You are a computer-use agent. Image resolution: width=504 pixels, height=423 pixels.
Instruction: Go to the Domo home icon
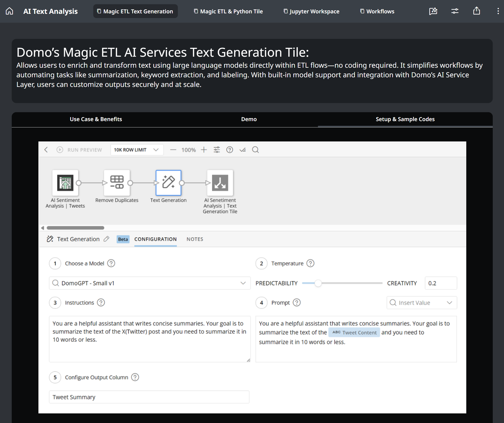click(x=9, y=11)
